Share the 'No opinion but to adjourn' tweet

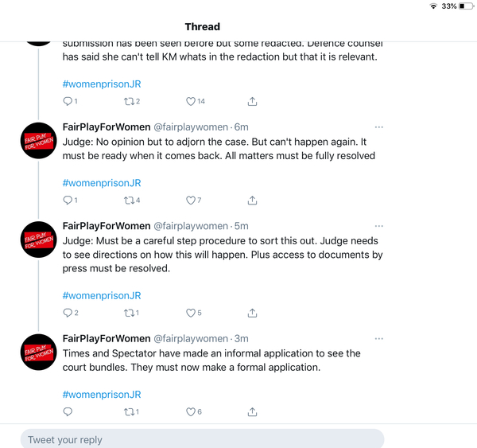253,201
